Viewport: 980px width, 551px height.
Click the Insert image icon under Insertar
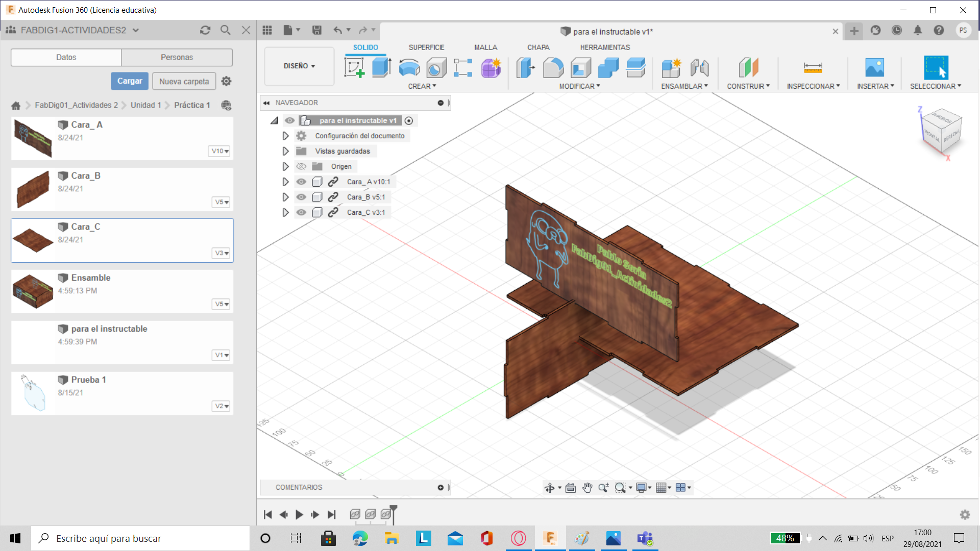[874, 67]
